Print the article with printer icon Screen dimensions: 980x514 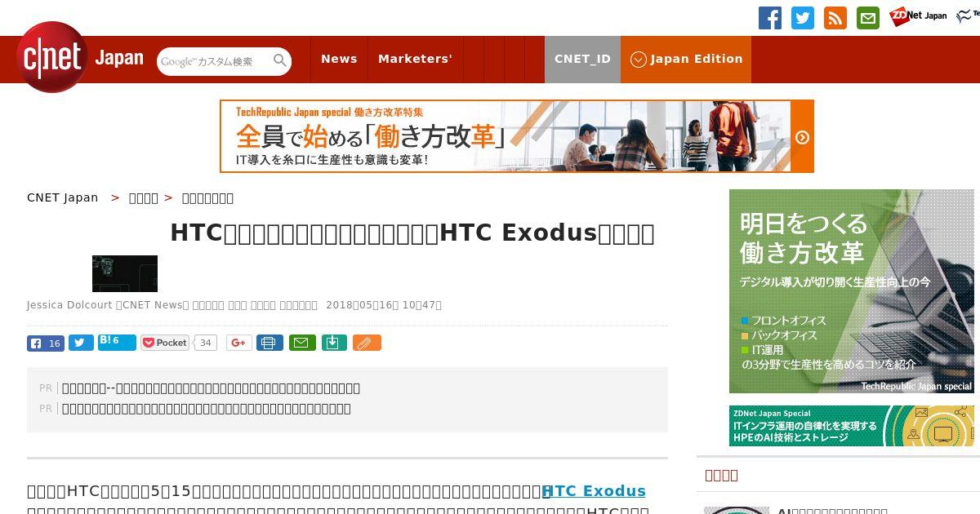coord(269,343)
